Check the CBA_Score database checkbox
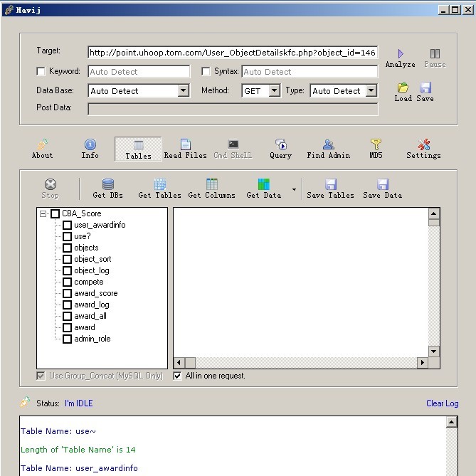 (55, 213)
